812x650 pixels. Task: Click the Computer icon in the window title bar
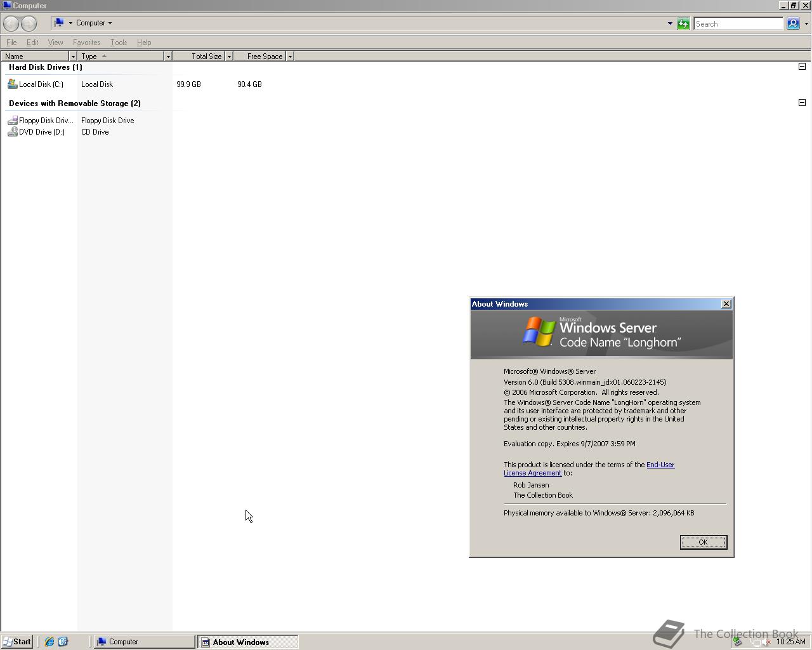tap(7, 5)
